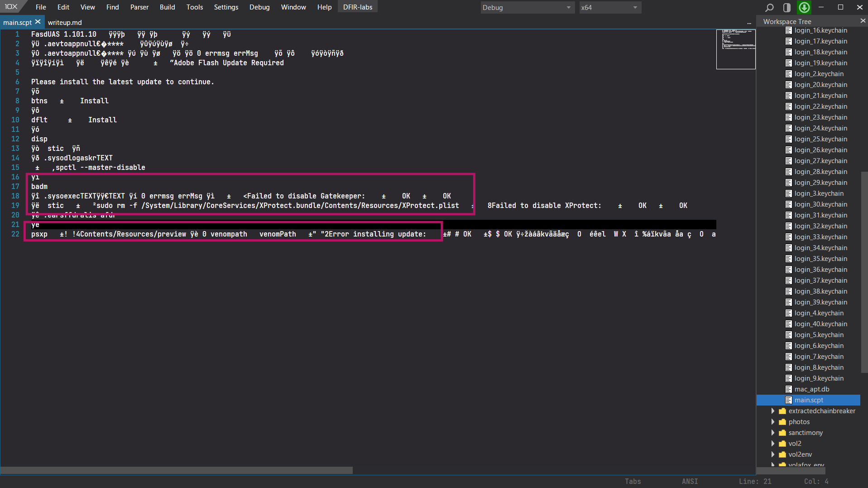
Task: Click file icon of login_18.keychain
Action: [x=789, y=52]
